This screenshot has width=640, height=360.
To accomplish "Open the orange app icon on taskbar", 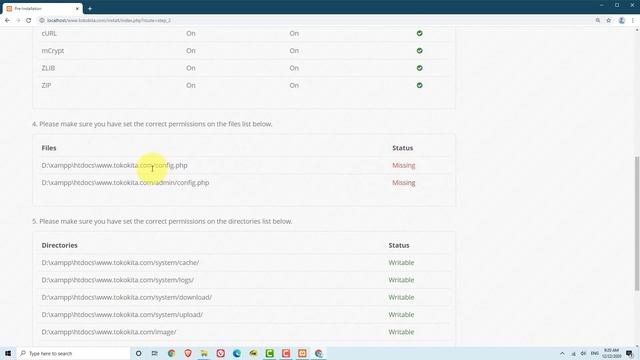I will [302, 353].
